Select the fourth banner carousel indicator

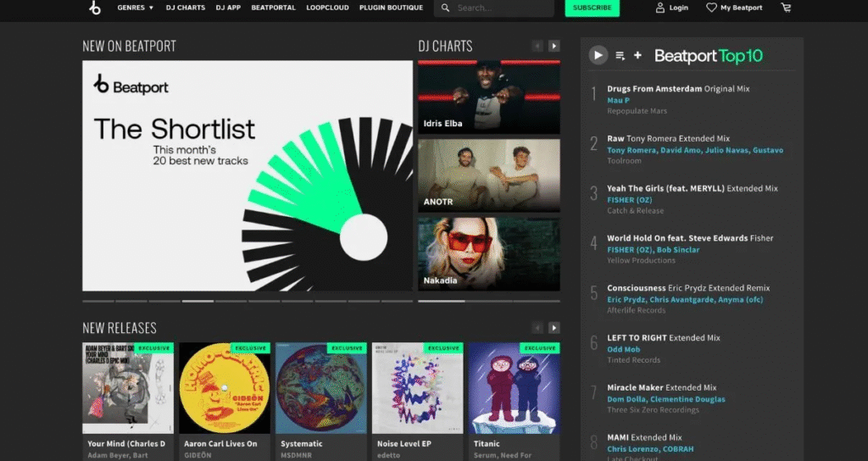tap(198, 301)
